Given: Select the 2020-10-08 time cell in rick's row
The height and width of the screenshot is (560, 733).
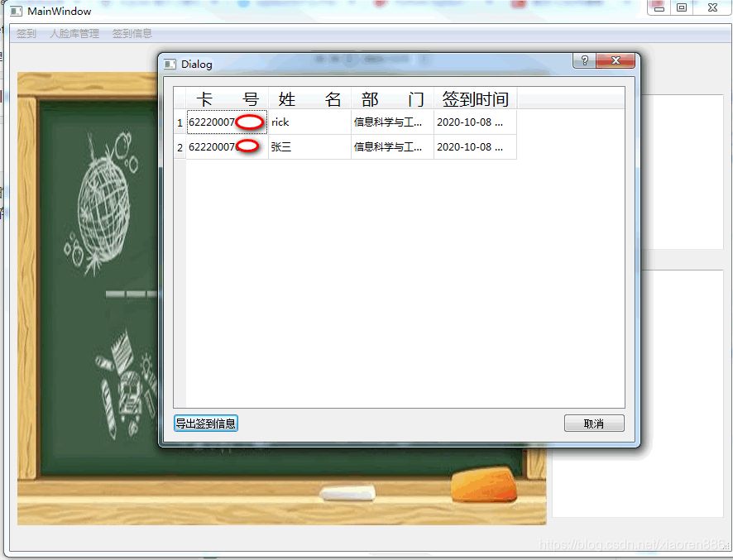Looking at the screenshot, I should click(x=476, y=122).
